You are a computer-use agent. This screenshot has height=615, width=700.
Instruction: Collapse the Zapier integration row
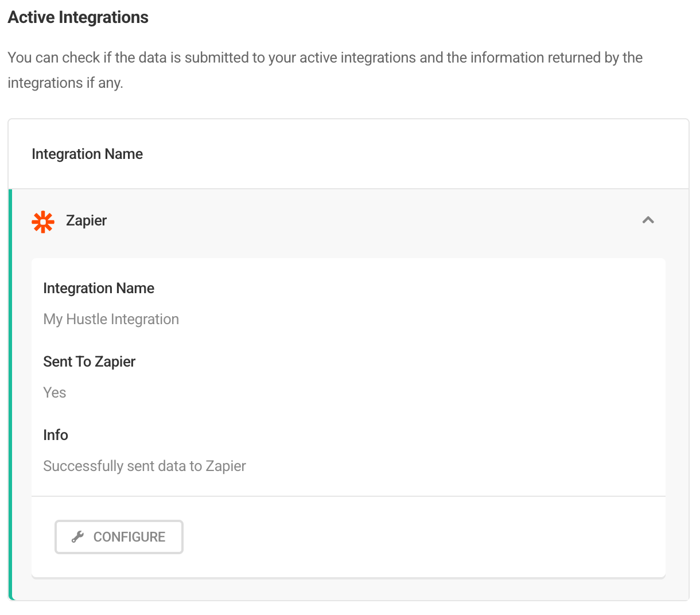pyautogui.click(x=648, y=220)
